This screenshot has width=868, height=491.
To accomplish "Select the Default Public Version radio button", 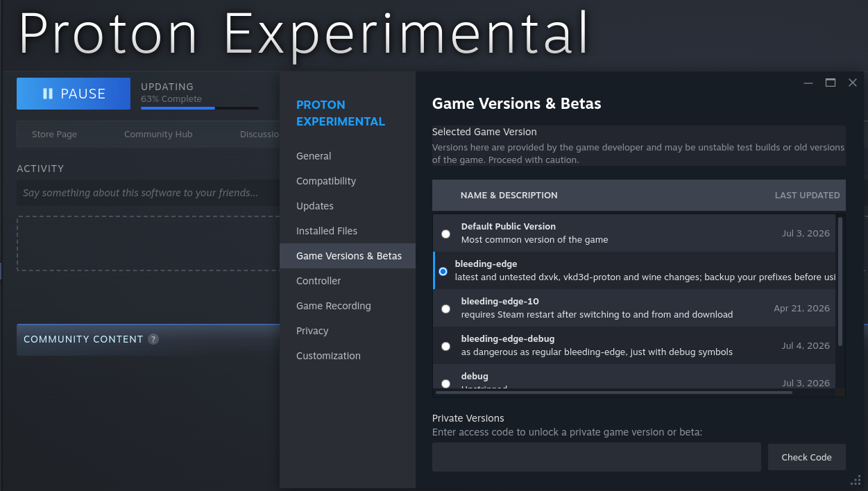I will [445, 234].
